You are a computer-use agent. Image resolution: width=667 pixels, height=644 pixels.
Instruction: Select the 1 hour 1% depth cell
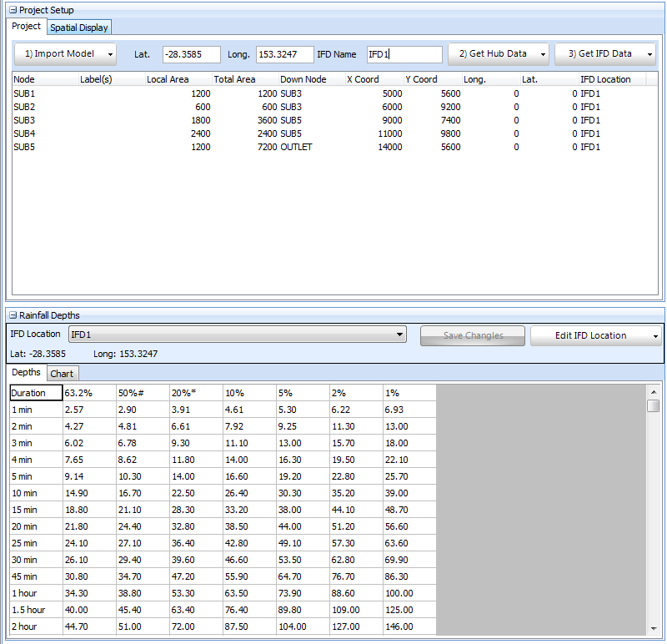[409, 593]
